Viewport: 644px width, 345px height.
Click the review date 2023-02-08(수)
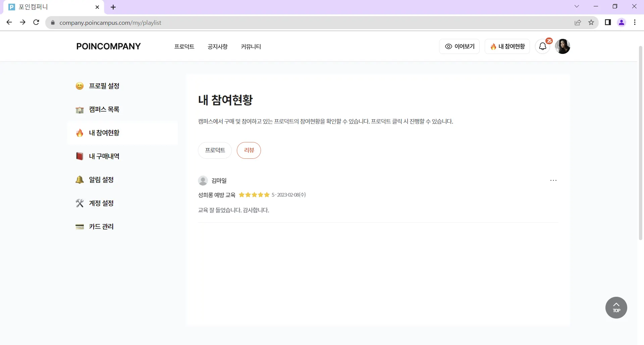[x=291, y=195]
